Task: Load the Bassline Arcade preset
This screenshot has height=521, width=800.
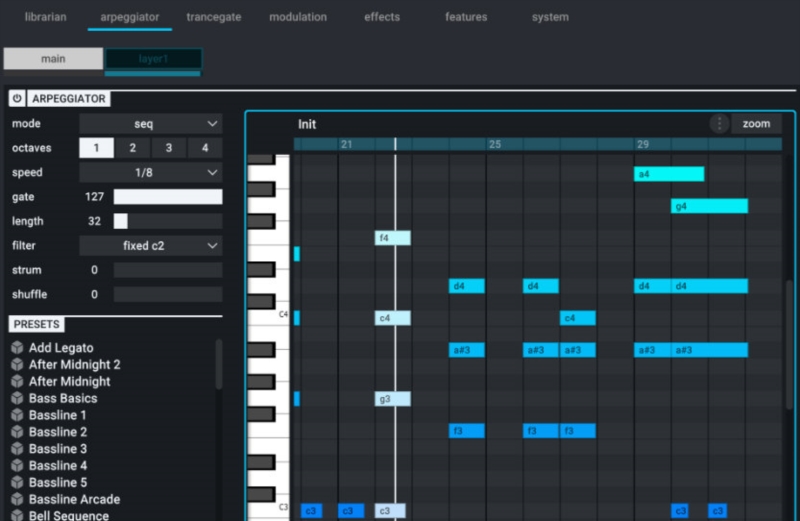Action: pyautogui.click(x=74, y=499)
